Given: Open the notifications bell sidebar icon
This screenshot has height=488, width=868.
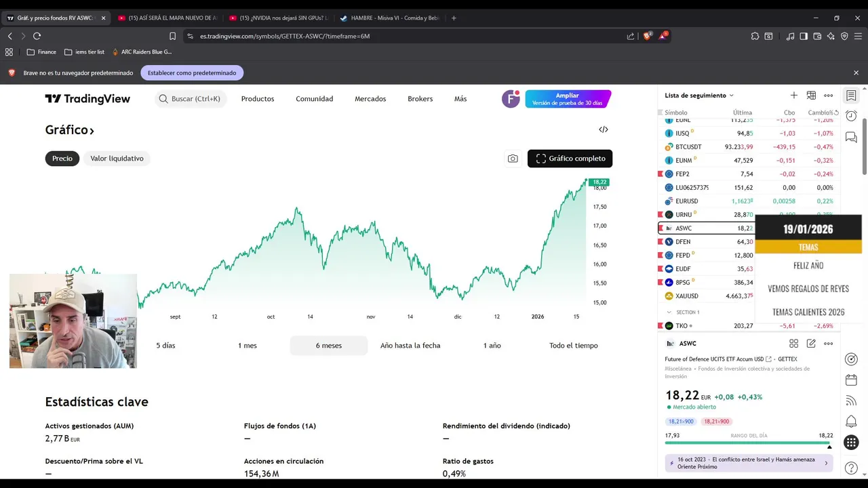Looking at the screenshot, I should tap(851, 422).
